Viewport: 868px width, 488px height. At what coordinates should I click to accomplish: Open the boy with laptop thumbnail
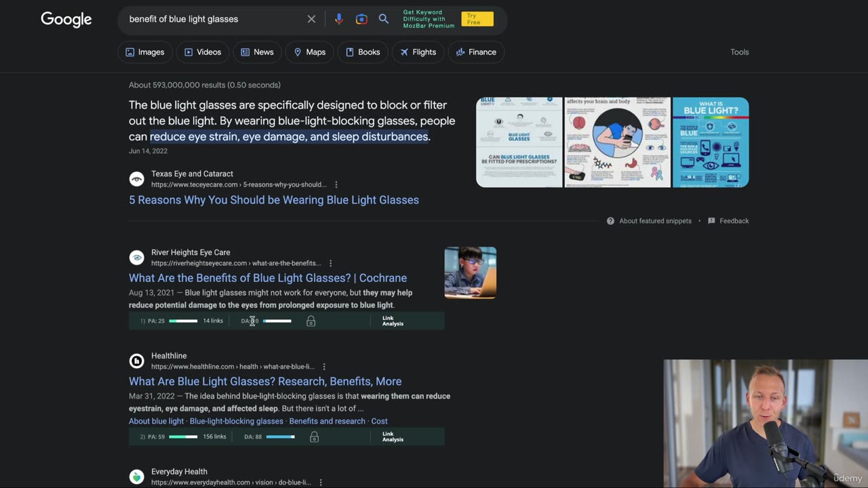[x=471, y=272]
